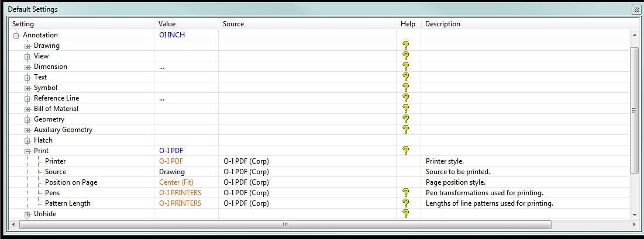Image resolution: width=644 pixels, height=239 pixels.
Task: Click 'Page position style.' description
Action: [456, 182]
